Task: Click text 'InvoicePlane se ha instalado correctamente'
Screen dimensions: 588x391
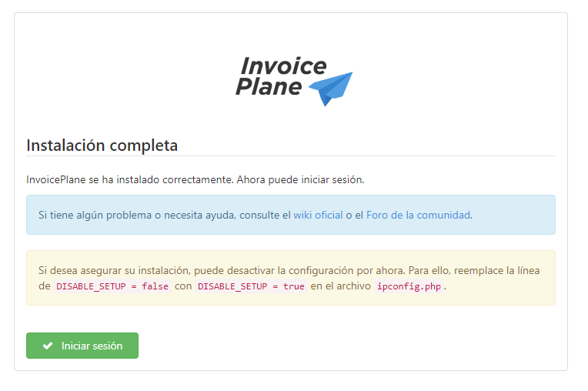Action: click(x=130, y=180)
